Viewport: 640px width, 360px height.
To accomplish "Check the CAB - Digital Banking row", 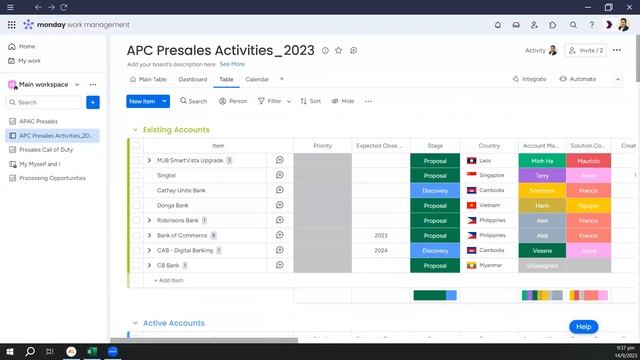I will (137, 251).
